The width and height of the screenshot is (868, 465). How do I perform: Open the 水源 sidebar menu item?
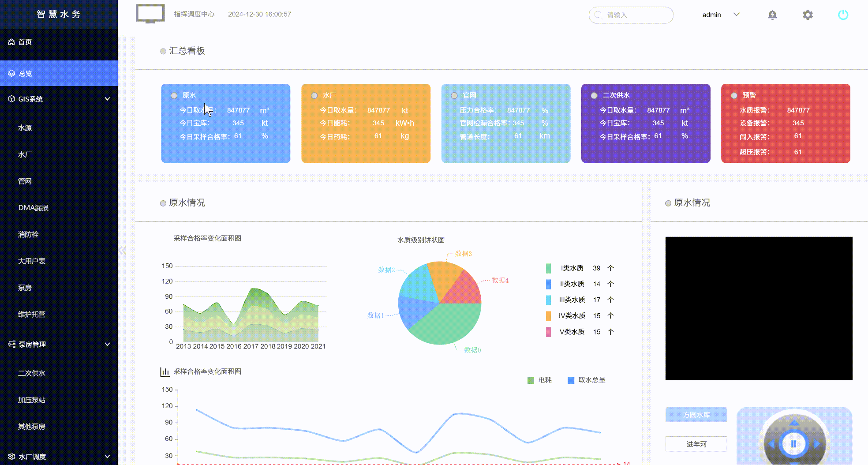(25, 128)
